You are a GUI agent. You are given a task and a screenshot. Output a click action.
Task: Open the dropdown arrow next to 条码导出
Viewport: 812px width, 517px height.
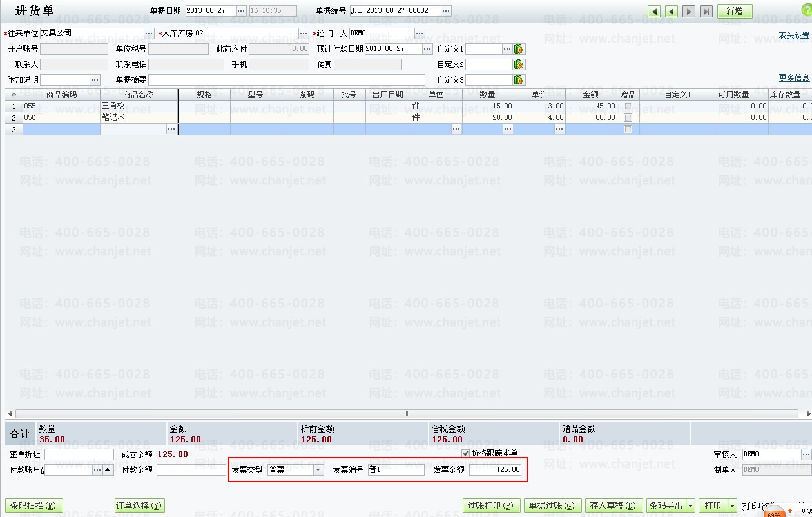point(691,506)
